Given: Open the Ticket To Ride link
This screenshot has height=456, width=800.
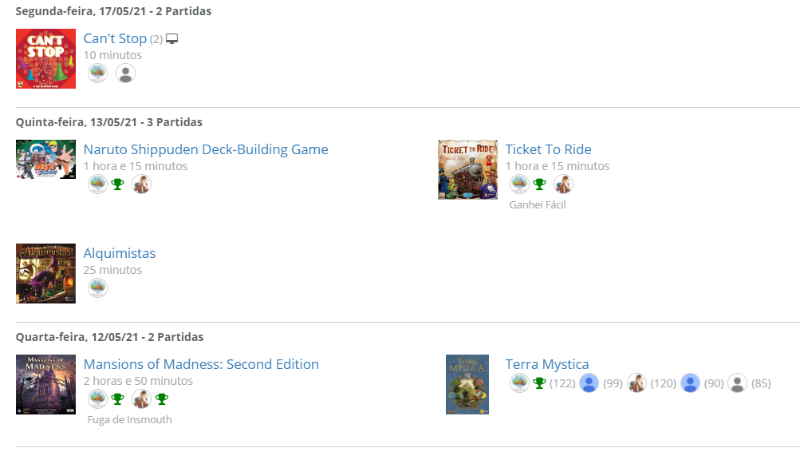Looking at the screenshot, I should point(548,150).
